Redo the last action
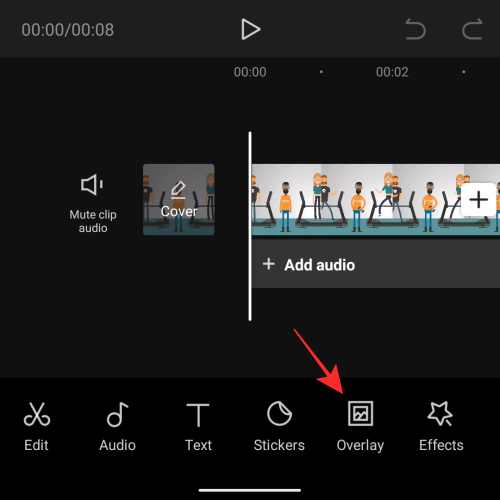The width and height of the screenshot is (500, 500). tap(472, 29)
